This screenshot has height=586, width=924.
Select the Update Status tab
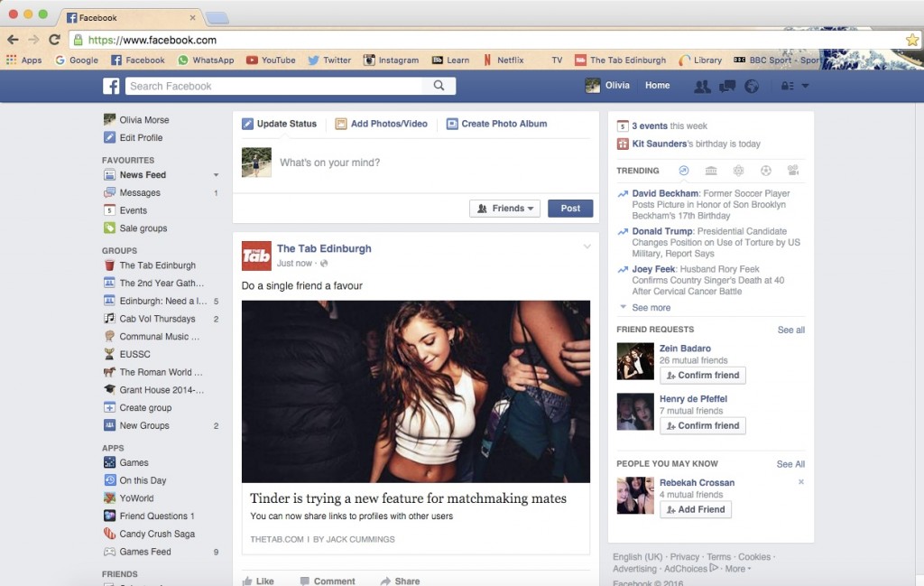(280, 124)
